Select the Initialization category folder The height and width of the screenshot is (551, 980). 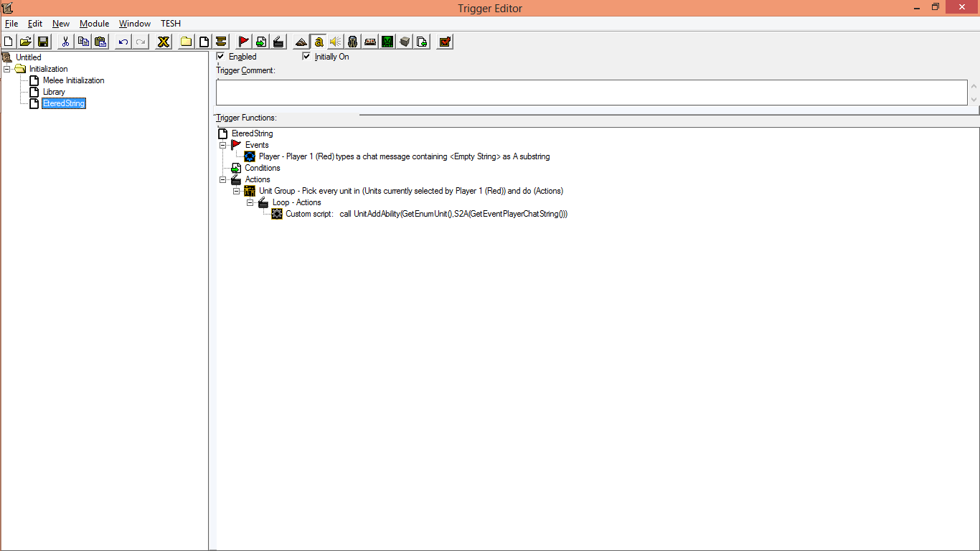click(x=49, y=69)
